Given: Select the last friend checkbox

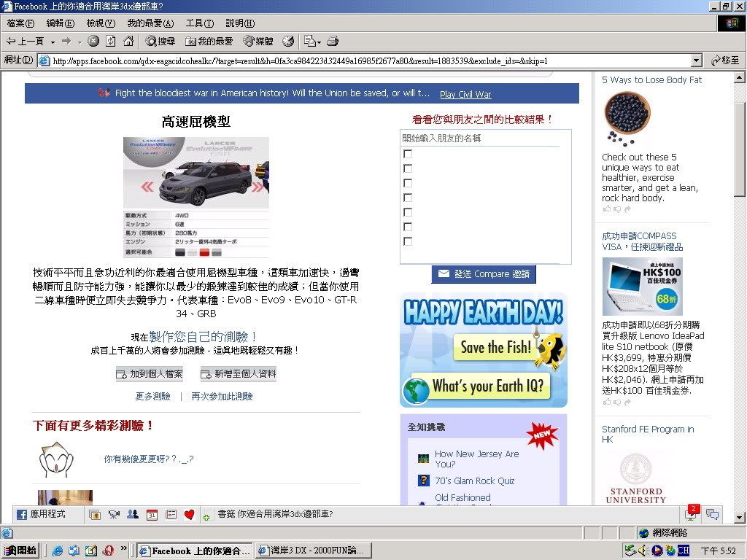Looking at the screenshot, I should [x=408, y=241].
